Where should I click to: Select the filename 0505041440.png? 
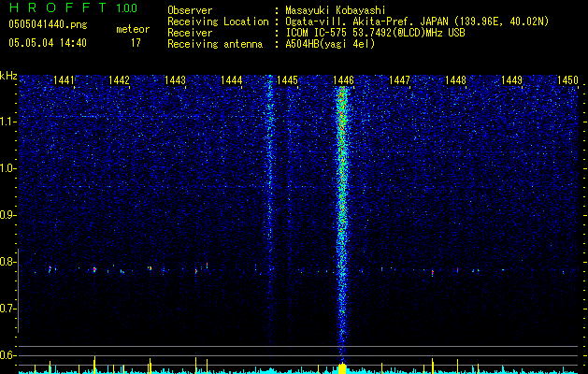(48, 24)
